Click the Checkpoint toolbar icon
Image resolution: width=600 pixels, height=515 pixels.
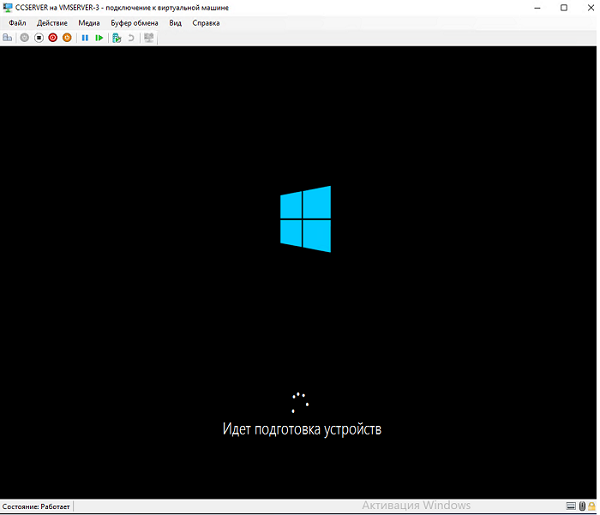(x=117, y=38)
